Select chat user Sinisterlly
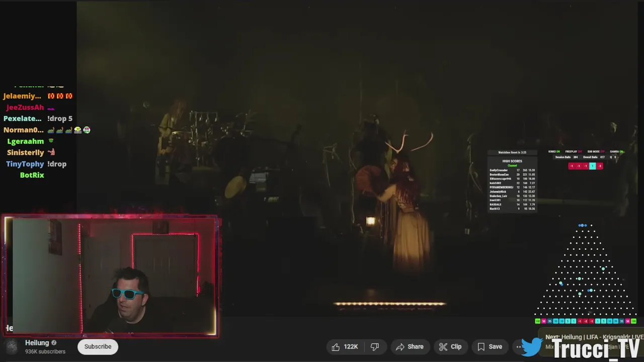The image size is (644, 362). point(26,152)
